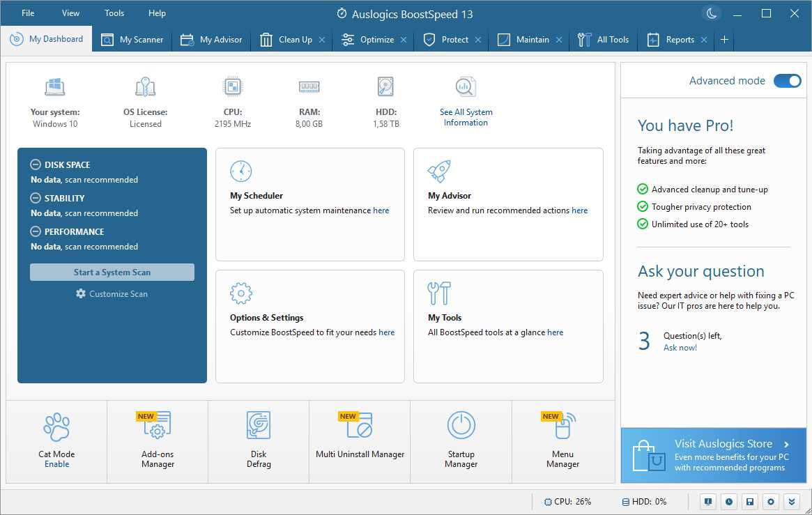Click the Customize Scan link
Viewport: 812px width, 515px height.
tap(112, 293)
